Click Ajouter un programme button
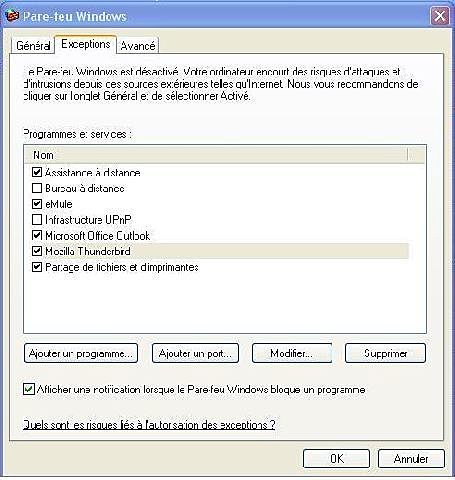455x480 pixels. [81, 353]
